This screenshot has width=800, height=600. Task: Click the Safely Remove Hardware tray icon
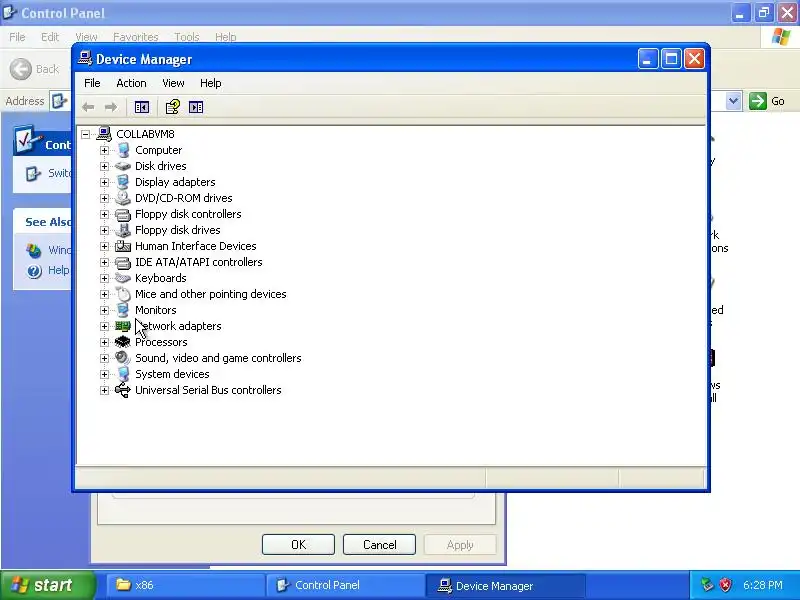pos(707,585)
